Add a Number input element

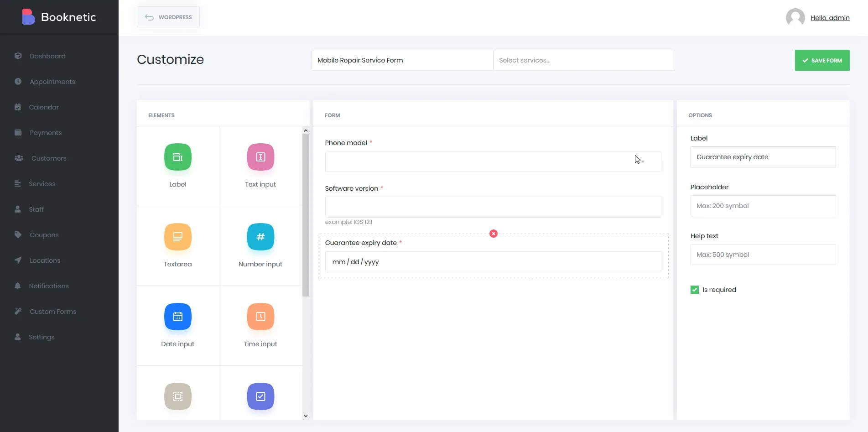click(260, 237)
